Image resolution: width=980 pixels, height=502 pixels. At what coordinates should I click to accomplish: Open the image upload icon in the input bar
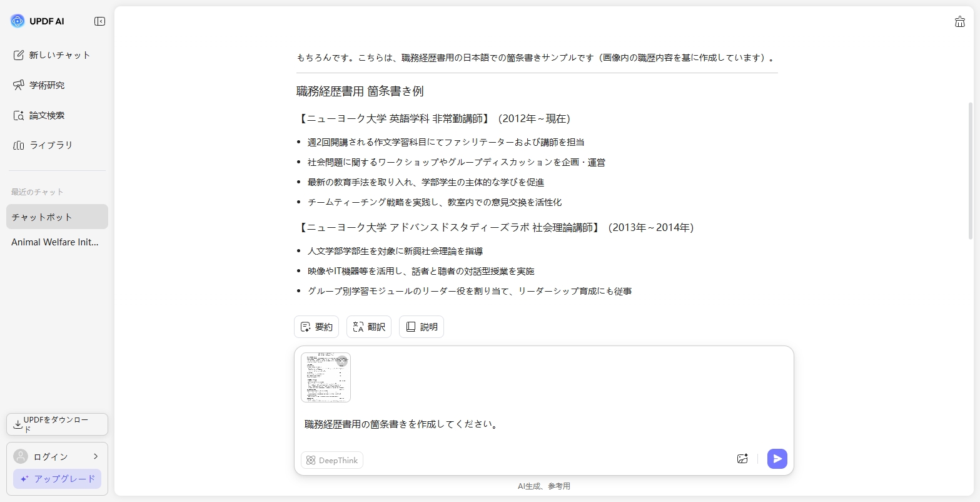point(742,458)
